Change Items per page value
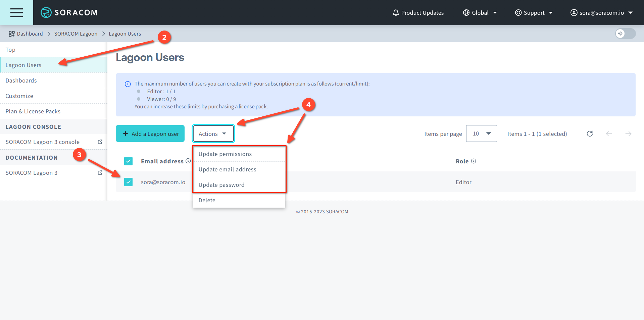Image resolution: width=644 pixels, height=320 pixels. pyautogui.click(x=481, y=134)
